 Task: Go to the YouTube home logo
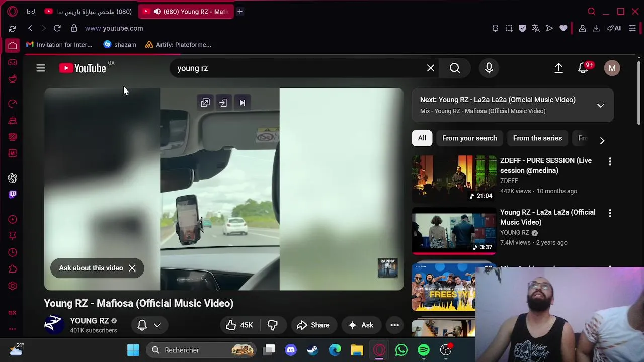pos(83,68)
